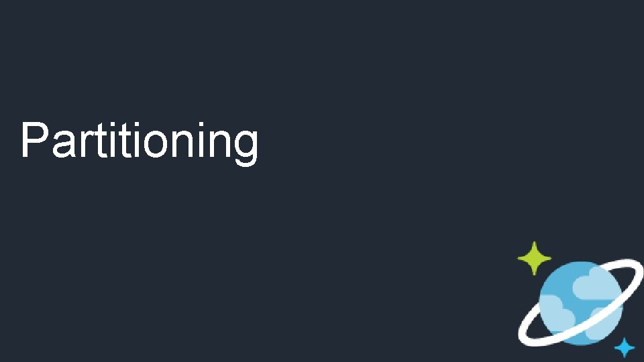Click the first letter t in Partitioning
Viewport: 644px width, 362px height.
(101, 140)
